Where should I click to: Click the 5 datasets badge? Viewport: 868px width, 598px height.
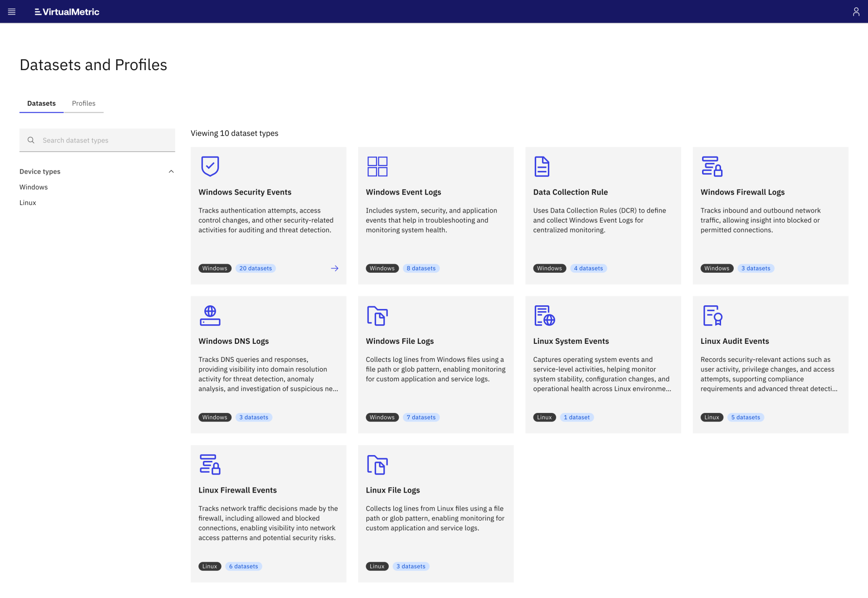coord(745,418)
